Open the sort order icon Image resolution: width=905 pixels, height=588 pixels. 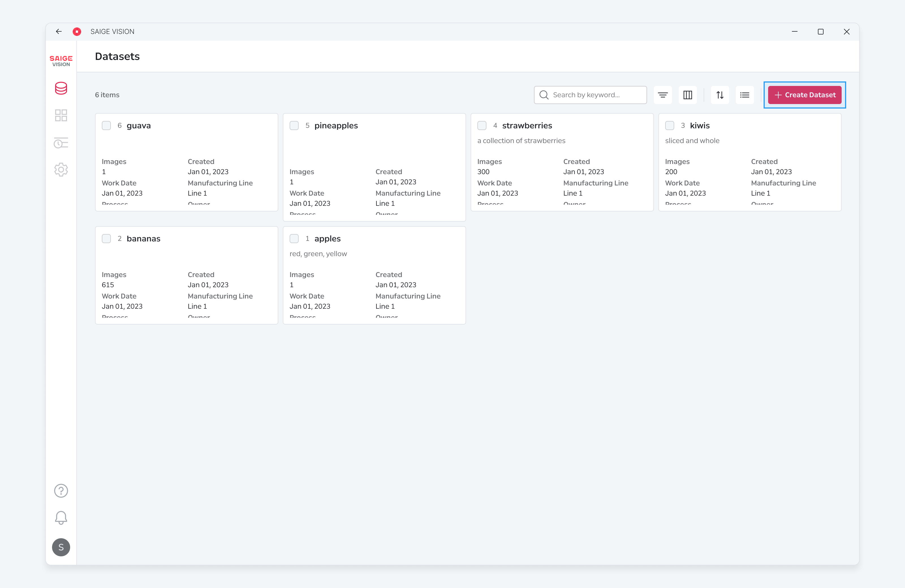(x=720, y=95)
